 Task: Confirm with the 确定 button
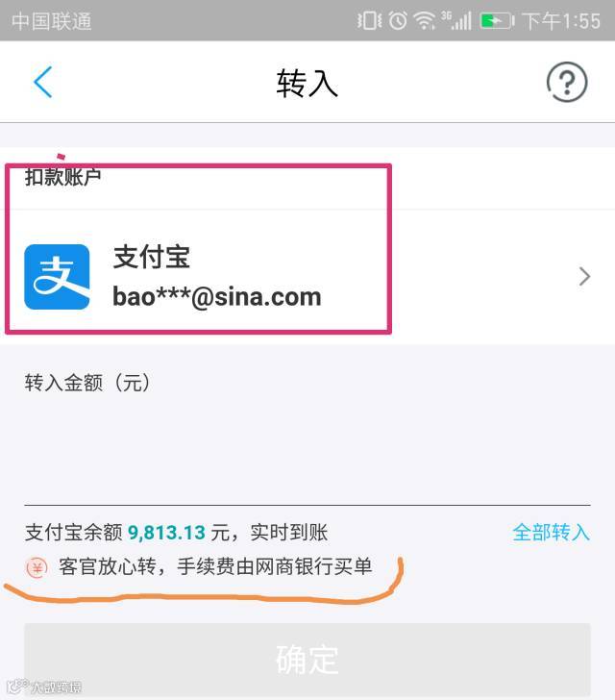pos(307,660)
